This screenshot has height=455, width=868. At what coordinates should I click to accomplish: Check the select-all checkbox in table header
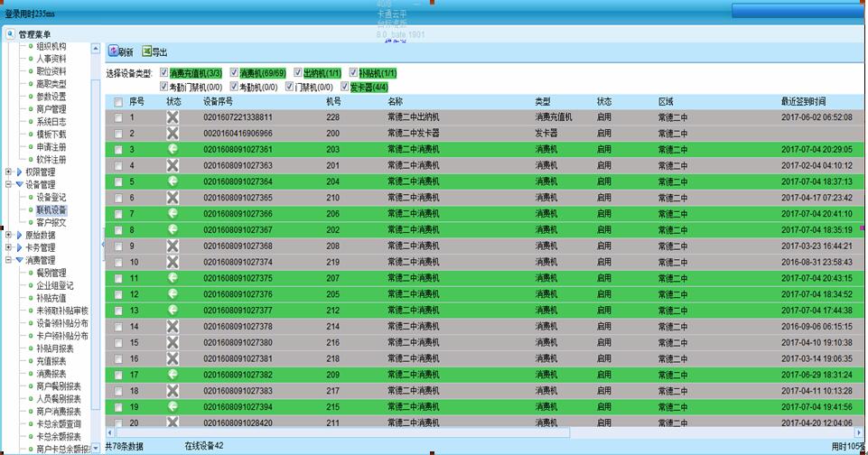[118, 102]
